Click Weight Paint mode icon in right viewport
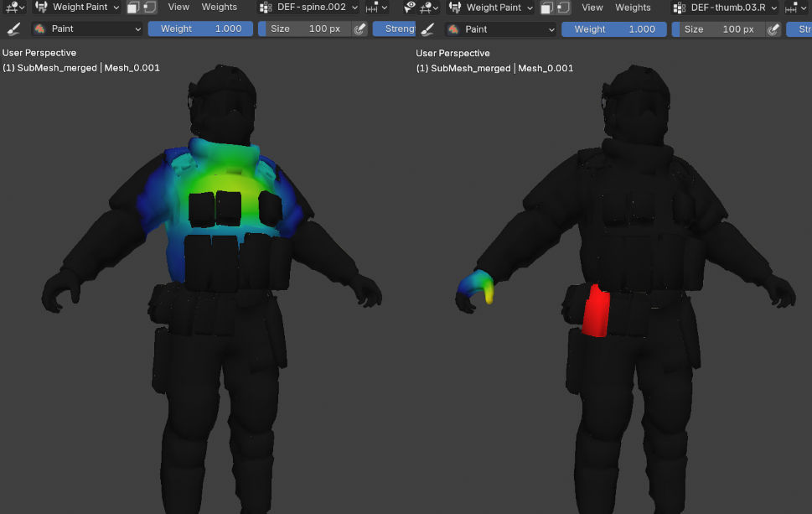Viewport: 812px width, 514px height. tap(455, 8)
